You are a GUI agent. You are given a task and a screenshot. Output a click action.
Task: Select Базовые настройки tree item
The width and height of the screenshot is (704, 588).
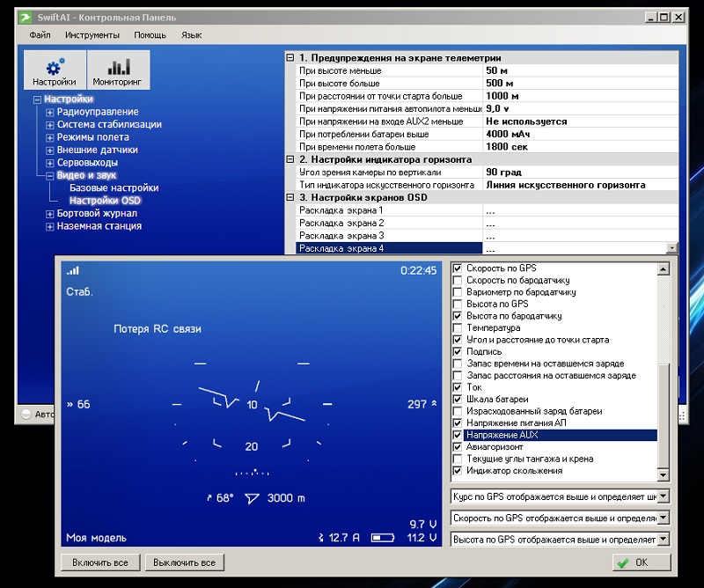tap(114, 187)
